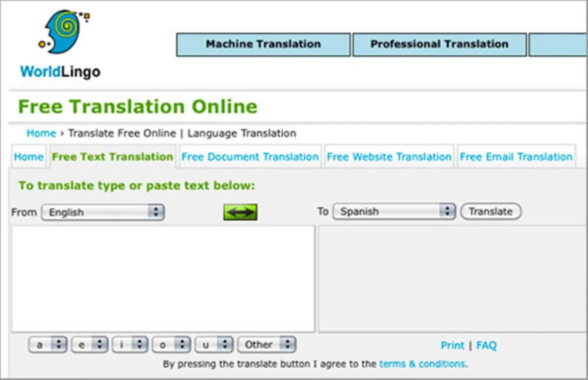The width and height of the screenshot is (588, 380).
Task: Select the Home tab
Action: pos(28,157)
